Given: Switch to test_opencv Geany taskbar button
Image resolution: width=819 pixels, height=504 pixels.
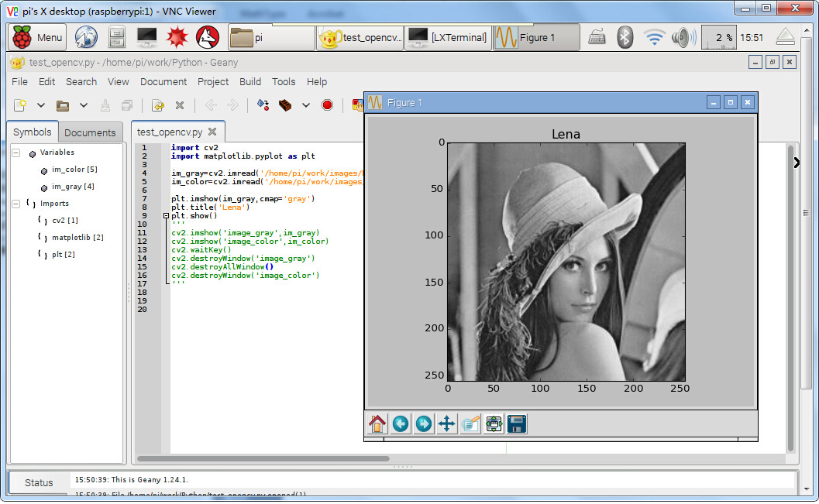Looking at the screenshot, I should pyautogui.click(x=360, y=37).
